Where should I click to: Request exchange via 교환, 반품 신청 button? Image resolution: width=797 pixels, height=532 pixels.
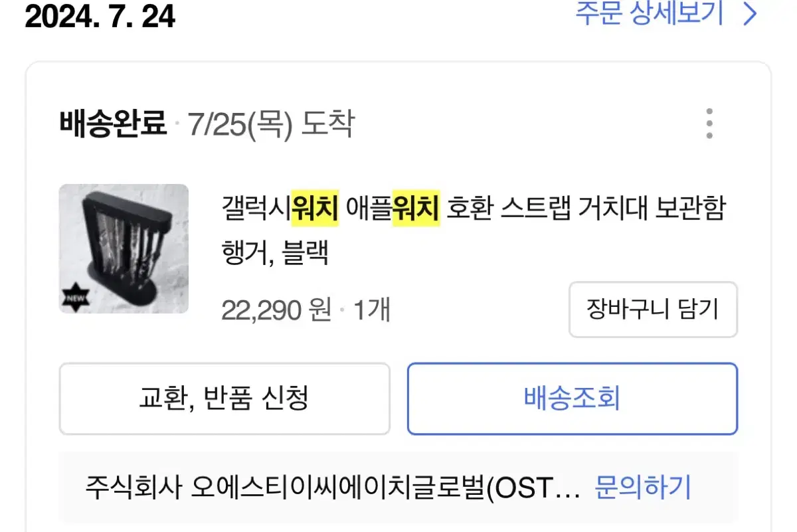click(224, 399)
